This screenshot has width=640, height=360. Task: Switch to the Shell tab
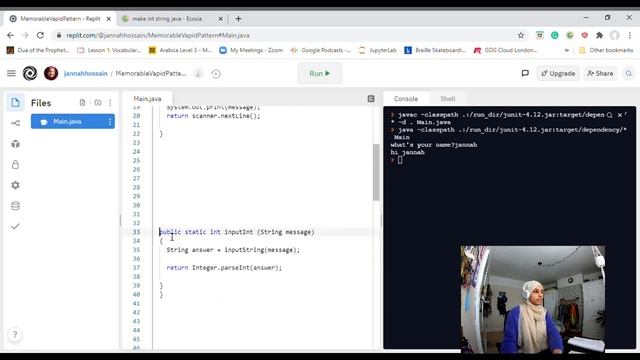click(448, 99)
